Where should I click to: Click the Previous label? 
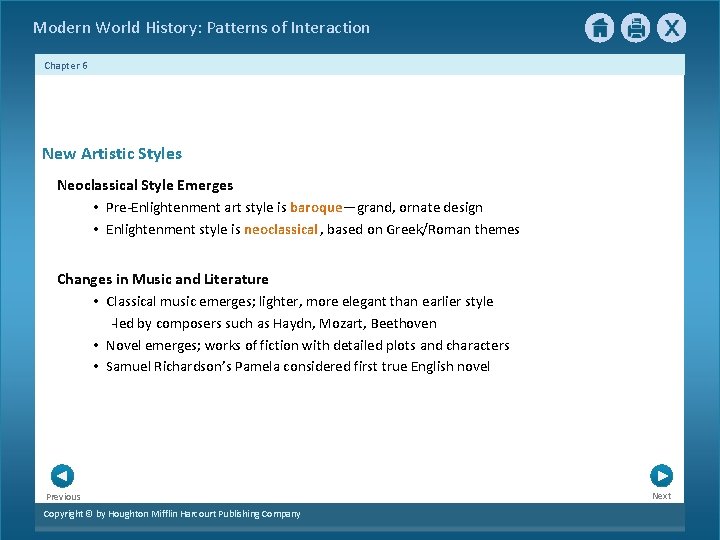[x=63, y=497]
